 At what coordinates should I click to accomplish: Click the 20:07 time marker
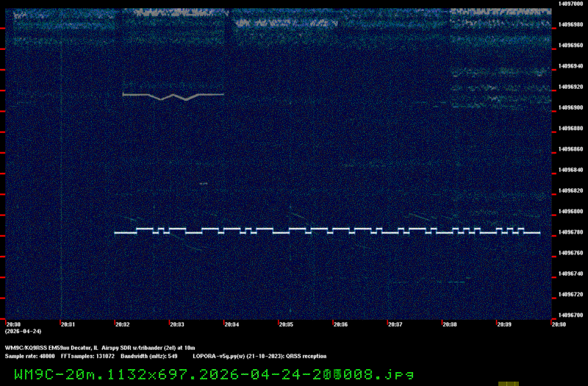click(x=395, y=324)
